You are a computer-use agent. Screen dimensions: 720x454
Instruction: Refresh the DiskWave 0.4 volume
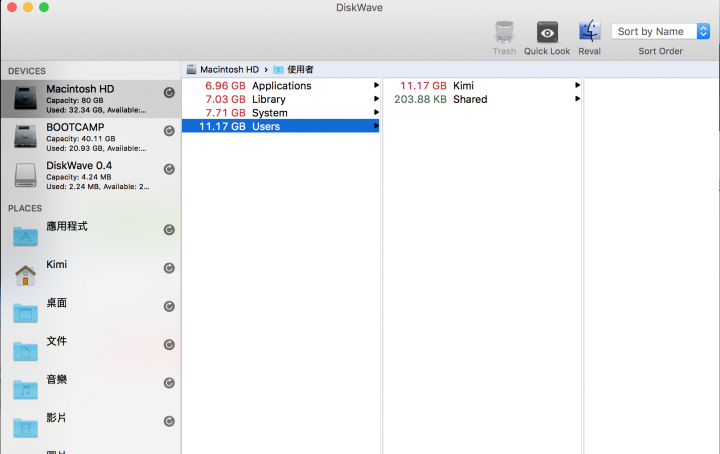tap(169, 169)
